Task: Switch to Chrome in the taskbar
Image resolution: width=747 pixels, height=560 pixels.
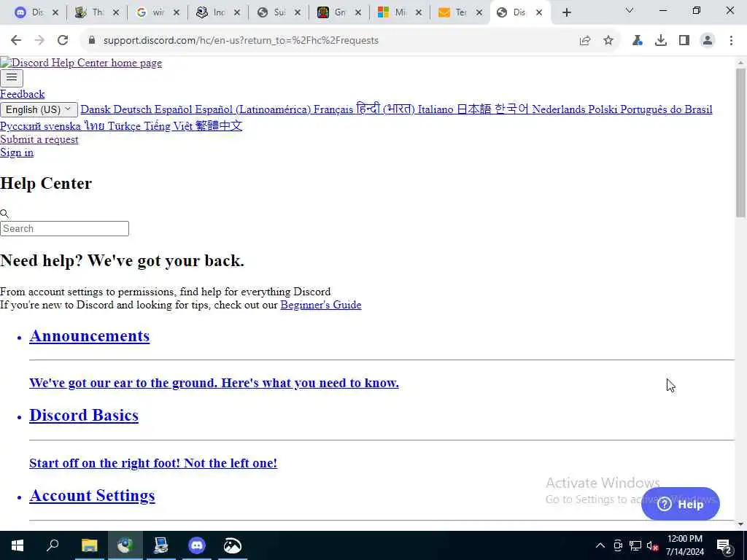Action: click(125, 545)
